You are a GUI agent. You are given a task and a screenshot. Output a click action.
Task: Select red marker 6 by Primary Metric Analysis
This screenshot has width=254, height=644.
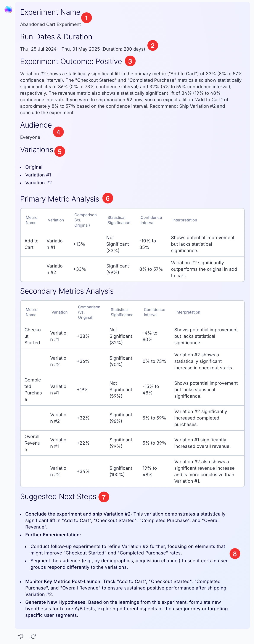click(x=108, y=198)
